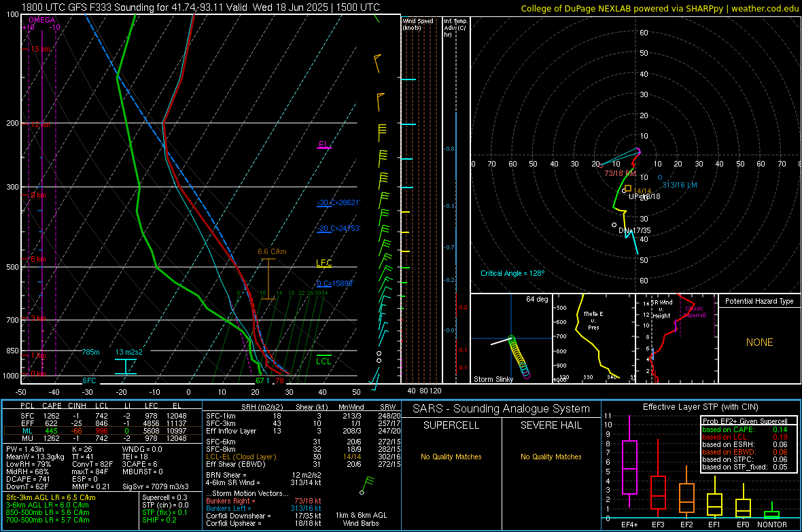Click the 313/16 LM hodograph label
802x532 pixels.
pyautogui.click(x=680, y=185)
